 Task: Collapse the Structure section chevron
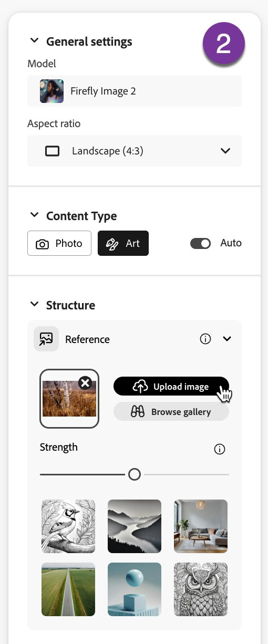(x=34, y=304)
